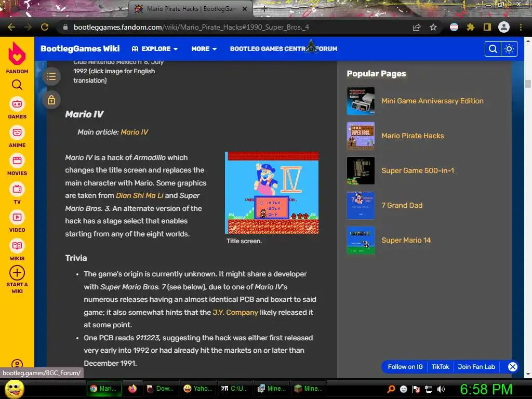532x399 pixels.
Task: Click the volume speaker tray icon
Action: (x=441, y=389)
